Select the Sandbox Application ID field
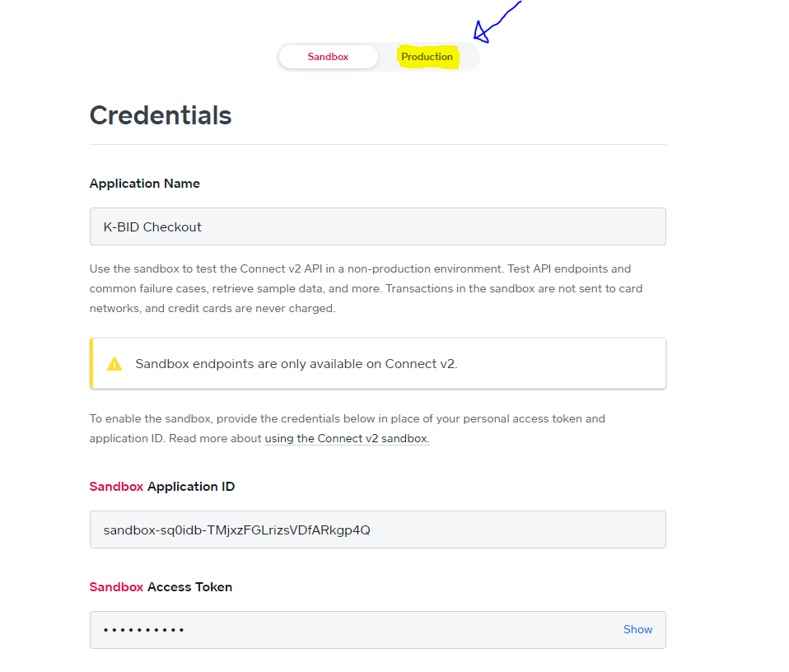 coord(377,530)
